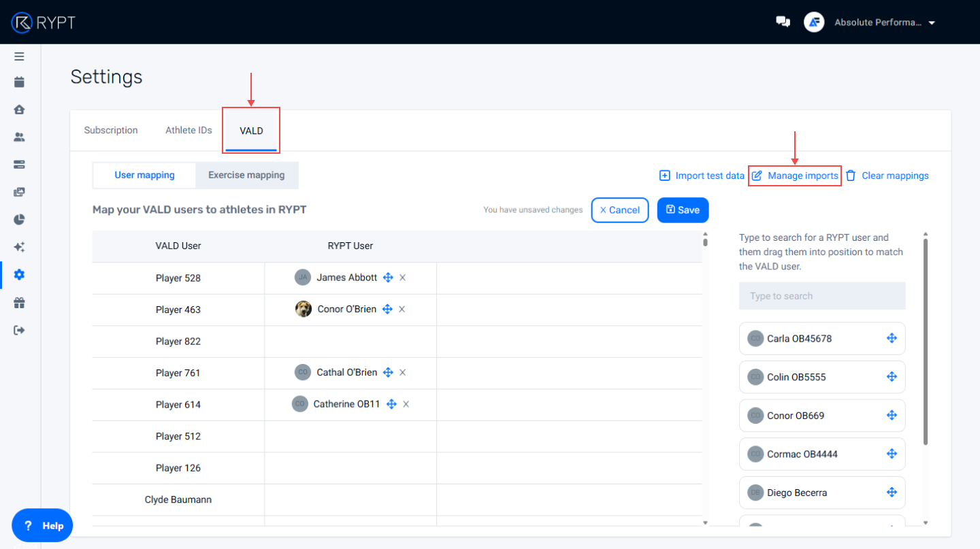Viewport: 980px width, 549px height.
Task: Click the sign out icon in the sidebar
Action: click(x=19, y=330)
